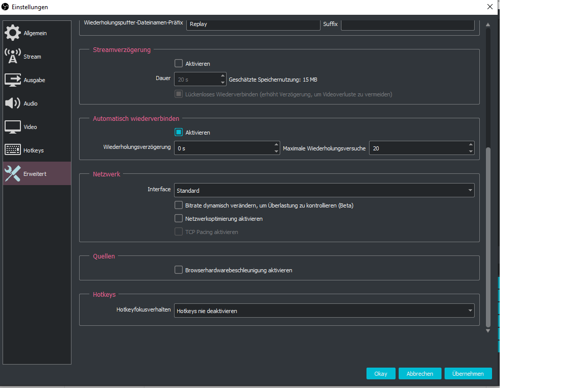Toggle Browserhardwarebeschleunigung aktivieren checkbox
The width and height of the screenshot is (588, 388).
(x=179, y=270)
